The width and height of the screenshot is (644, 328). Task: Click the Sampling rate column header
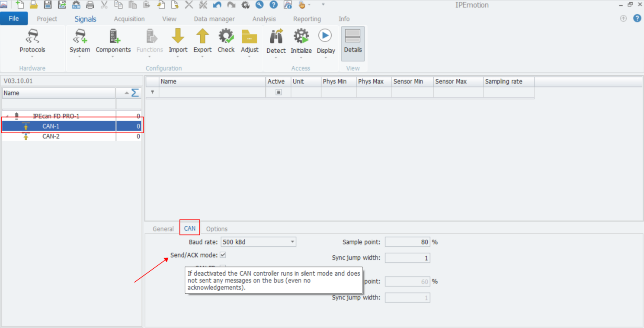[x=508, y=81]
